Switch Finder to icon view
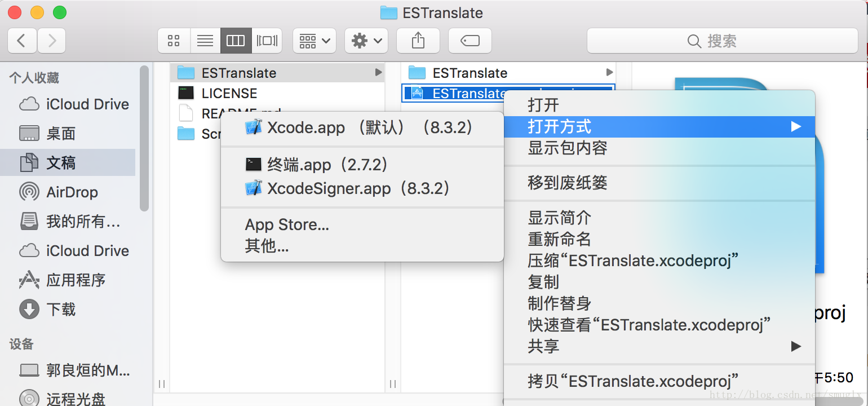868x406 pixels. pos(174,41)
